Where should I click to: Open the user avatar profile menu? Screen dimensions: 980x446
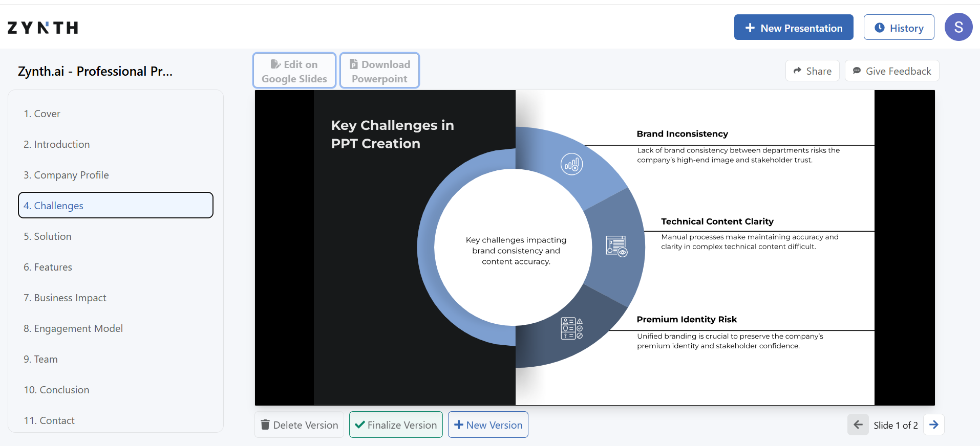pos(958,27)
